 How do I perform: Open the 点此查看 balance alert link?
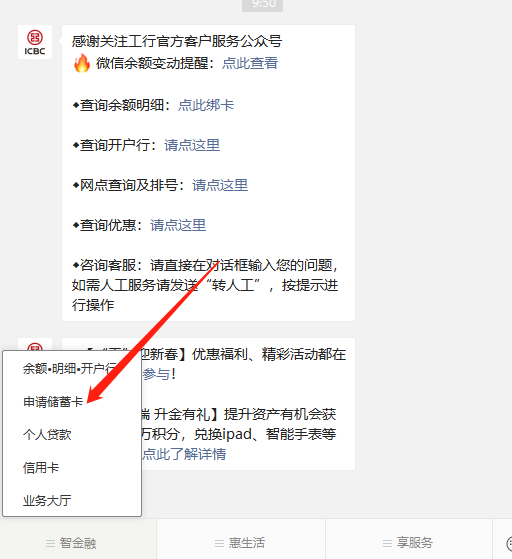coord(250,63)
